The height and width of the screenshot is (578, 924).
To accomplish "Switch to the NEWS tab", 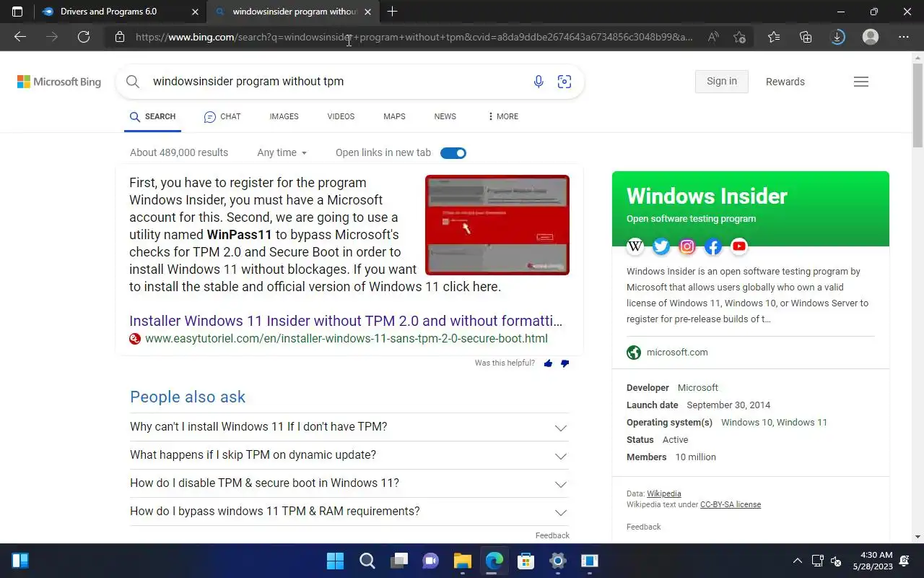I will [445, 116].
